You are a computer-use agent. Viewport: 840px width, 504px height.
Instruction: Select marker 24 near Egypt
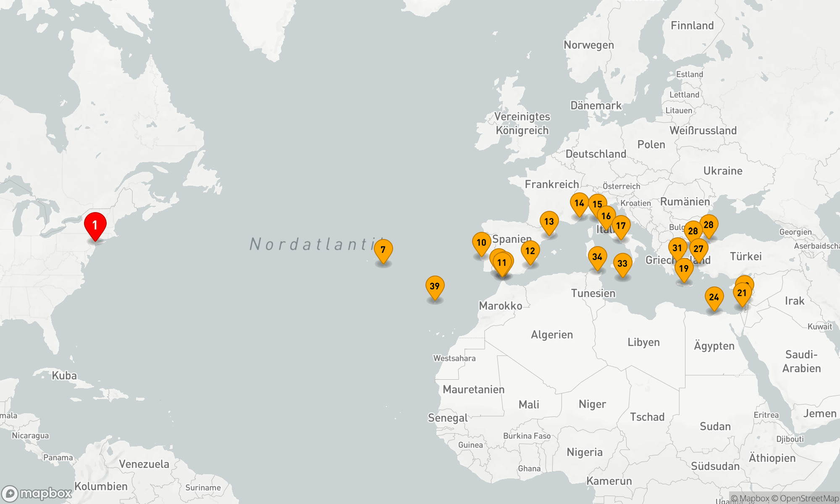(714, 297)
